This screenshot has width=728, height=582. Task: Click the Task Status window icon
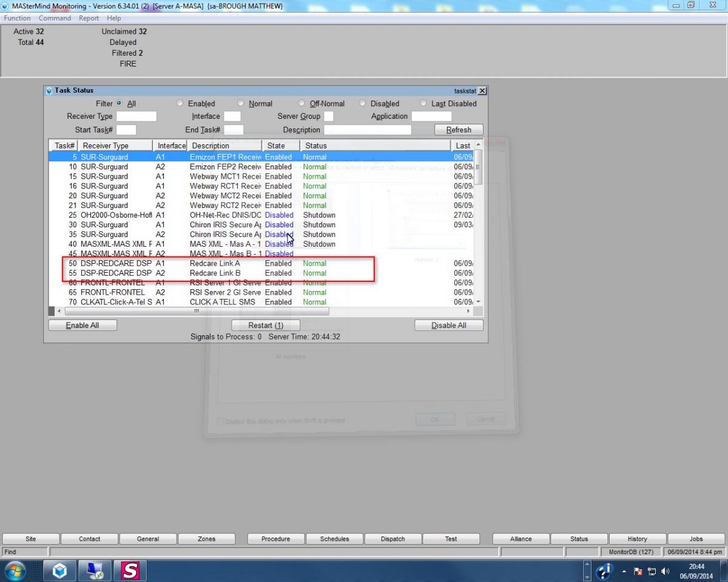49,91
